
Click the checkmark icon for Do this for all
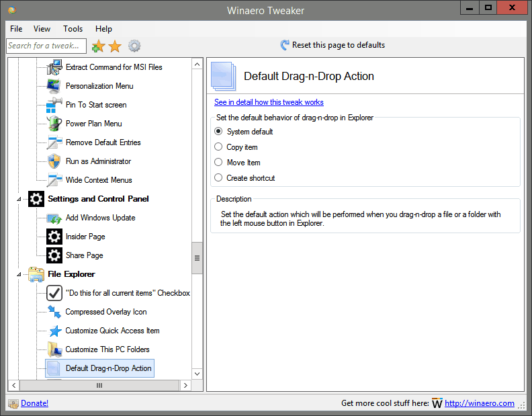pos(54,293)
